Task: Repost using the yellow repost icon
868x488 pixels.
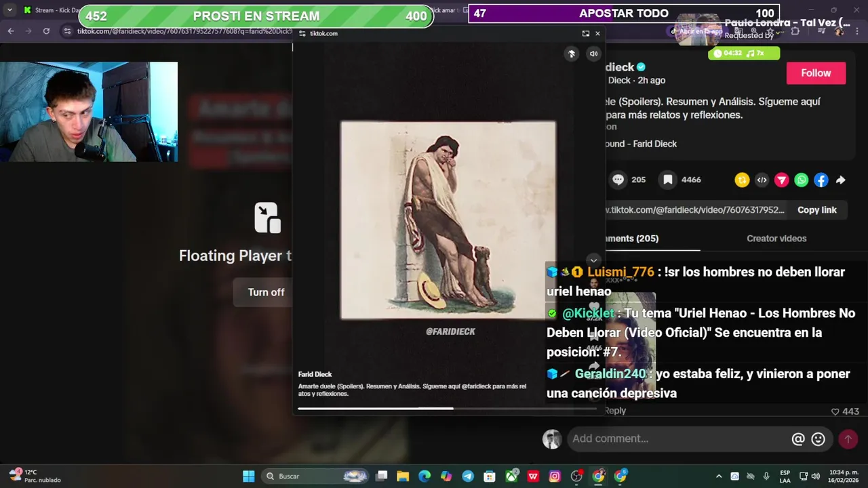Action: pyautogui.click(x=742, y=180)
